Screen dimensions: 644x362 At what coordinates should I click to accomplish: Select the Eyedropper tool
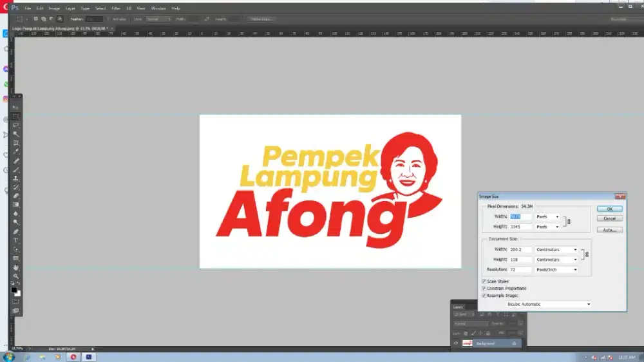coord(15,152)
